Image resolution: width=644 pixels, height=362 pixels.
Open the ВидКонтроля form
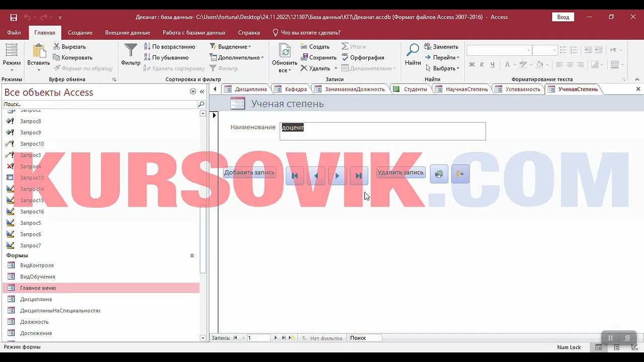point(101,265)
